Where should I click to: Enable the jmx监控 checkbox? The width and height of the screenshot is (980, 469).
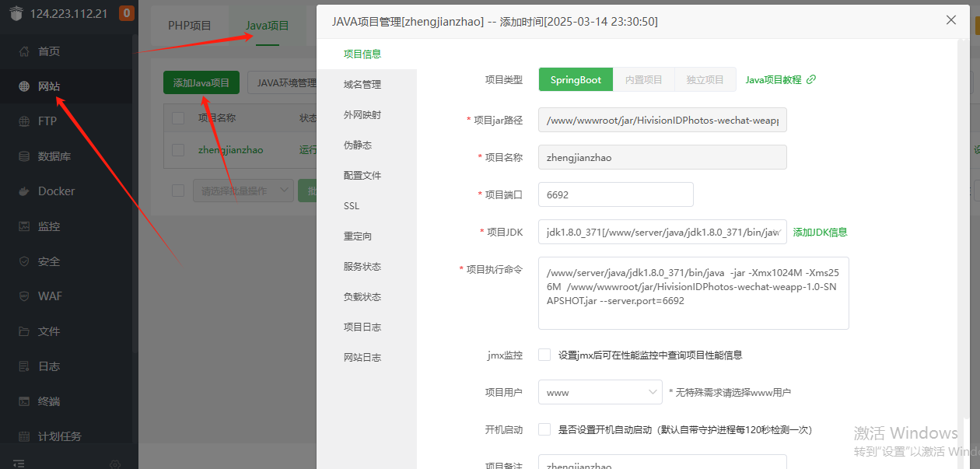[544, 355]
